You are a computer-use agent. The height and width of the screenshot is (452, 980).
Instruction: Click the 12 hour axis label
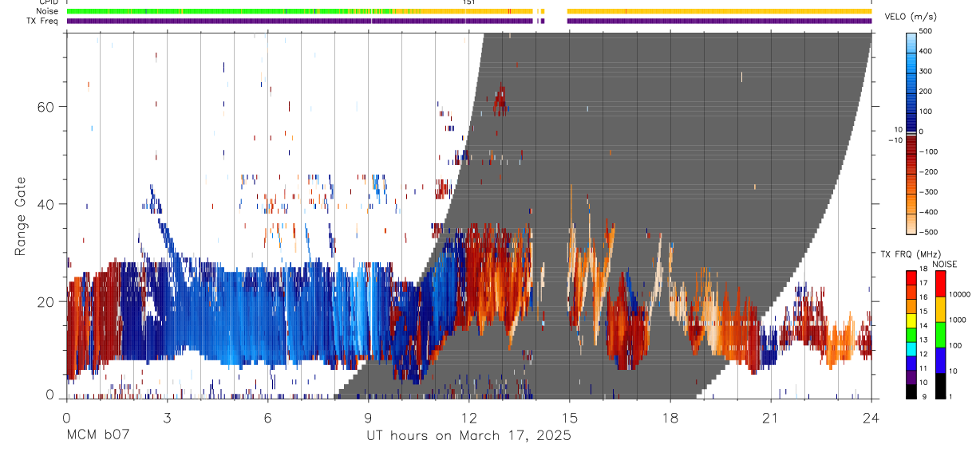[469, 417]
